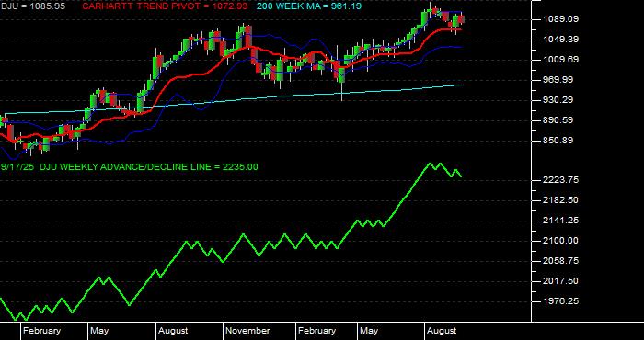Select the first May label on the time axis
This screenshot has height=340, width=644.
99,331
